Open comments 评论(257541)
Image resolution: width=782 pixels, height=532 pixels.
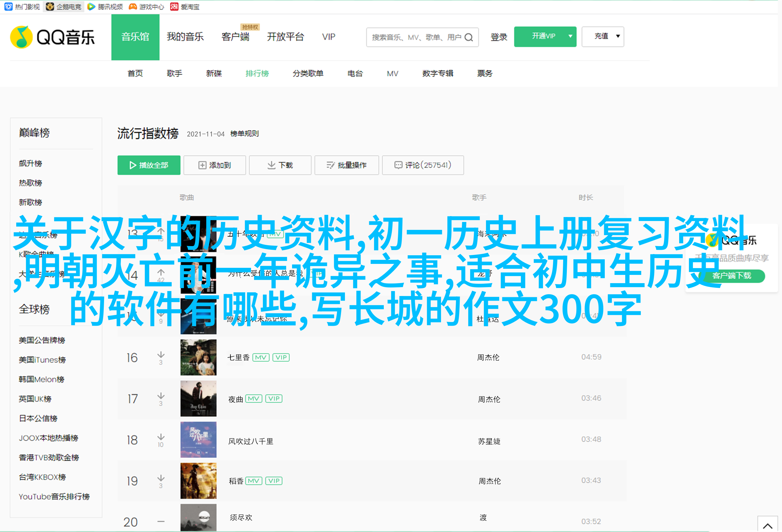click(423, 165)
